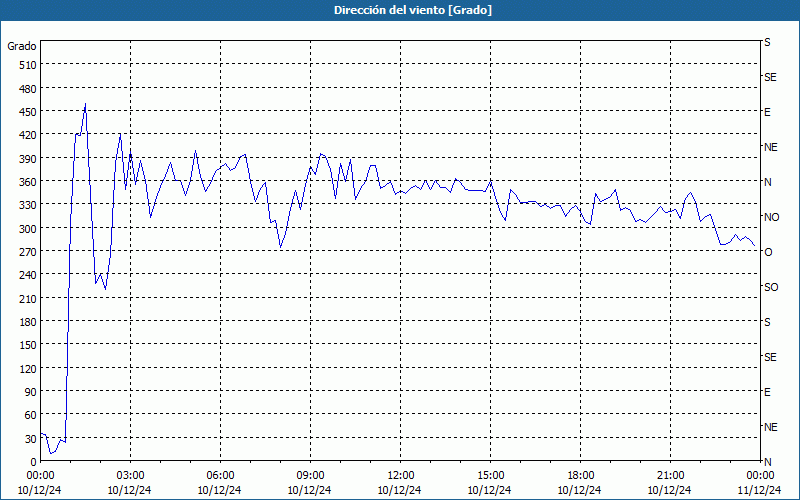This screenshot has width=800, height=500.
Task: Select the 420 degree axis label
Action: [x=28, y=135]
